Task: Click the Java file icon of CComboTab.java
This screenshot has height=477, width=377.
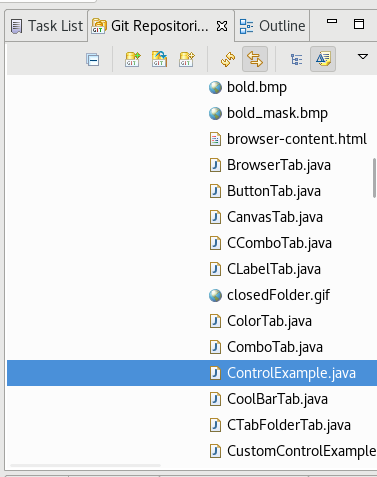Action: pos(215,243)
